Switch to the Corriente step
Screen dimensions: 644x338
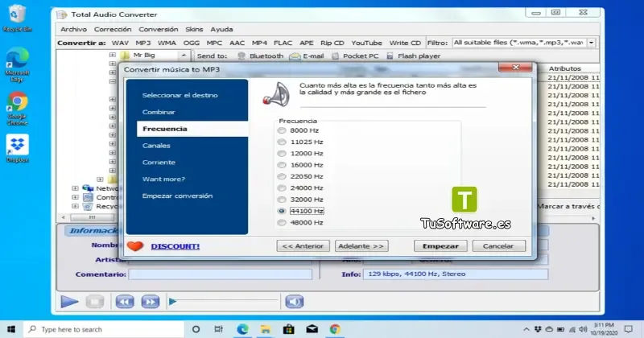159,163
